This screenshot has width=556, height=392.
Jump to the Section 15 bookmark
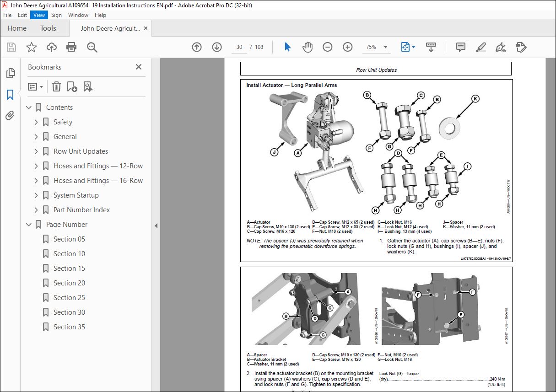69,268
